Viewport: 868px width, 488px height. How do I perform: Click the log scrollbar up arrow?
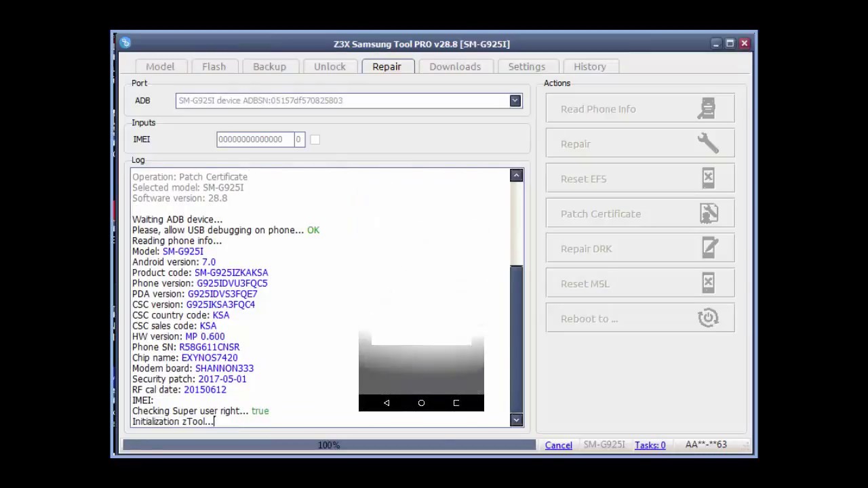[516, 176]
